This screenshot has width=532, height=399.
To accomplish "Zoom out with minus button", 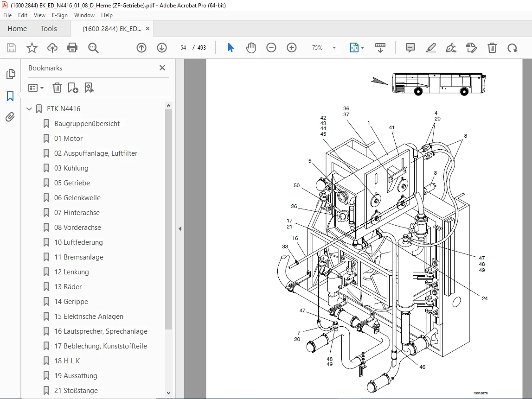I will pos(271,48).
